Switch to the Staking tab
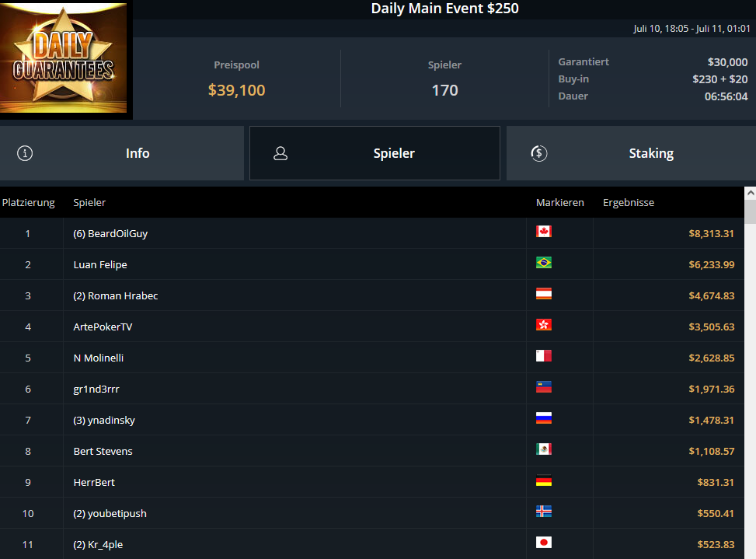 pyautogui.click(x=631, y=153)
